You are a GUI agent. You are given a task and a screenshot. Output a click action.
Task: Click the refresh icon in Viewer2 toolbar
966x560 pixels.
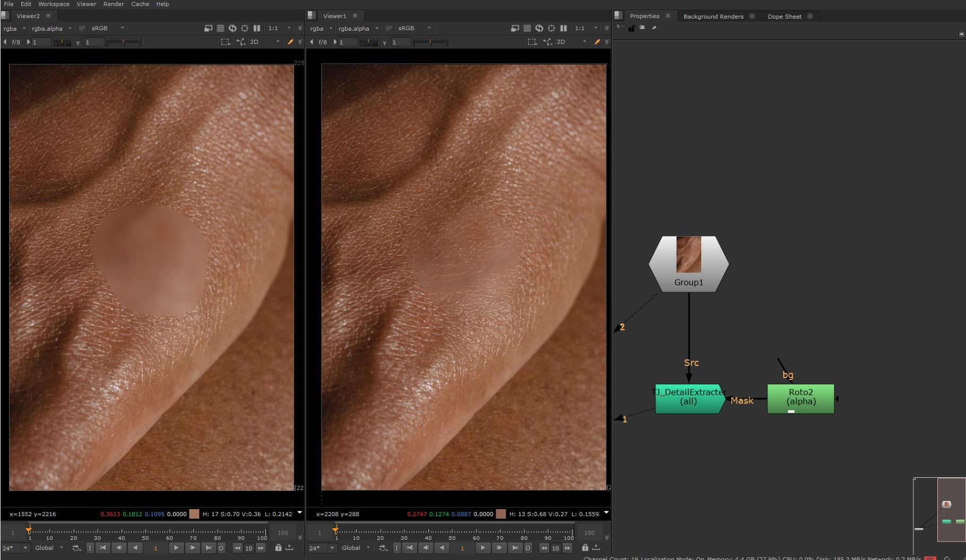232,28
